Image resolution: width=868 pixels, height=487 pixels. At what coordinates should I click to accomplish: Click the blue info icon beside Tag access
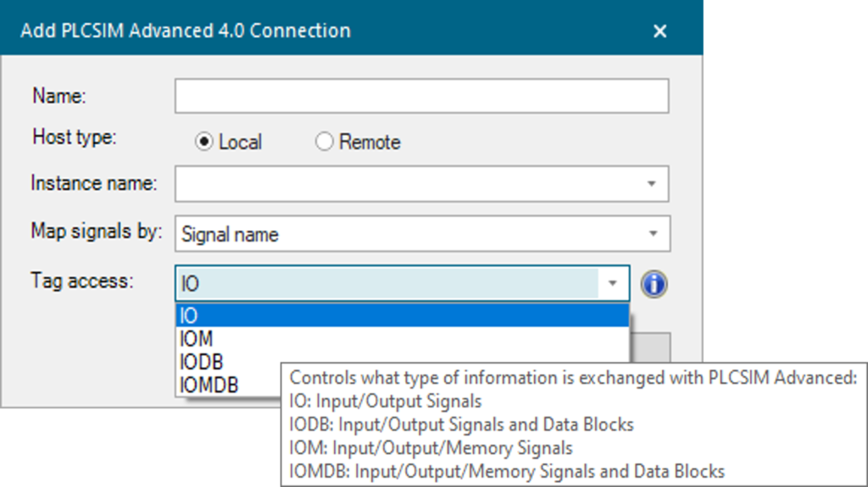click(654, 285)
